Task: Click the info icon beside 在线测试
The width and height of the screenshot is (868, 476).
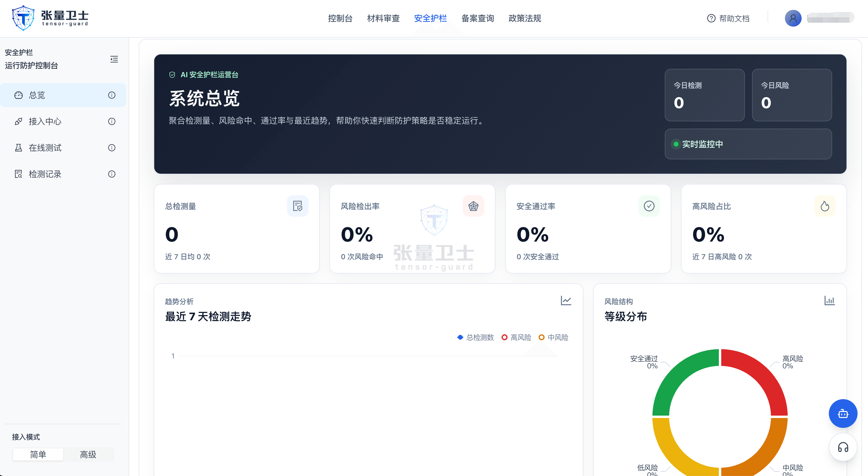Action: coord(111,148)
